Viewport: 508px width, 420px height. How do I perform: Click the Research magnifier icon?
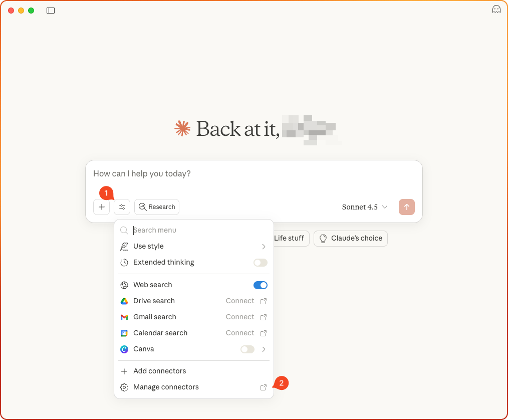(142, 207)
